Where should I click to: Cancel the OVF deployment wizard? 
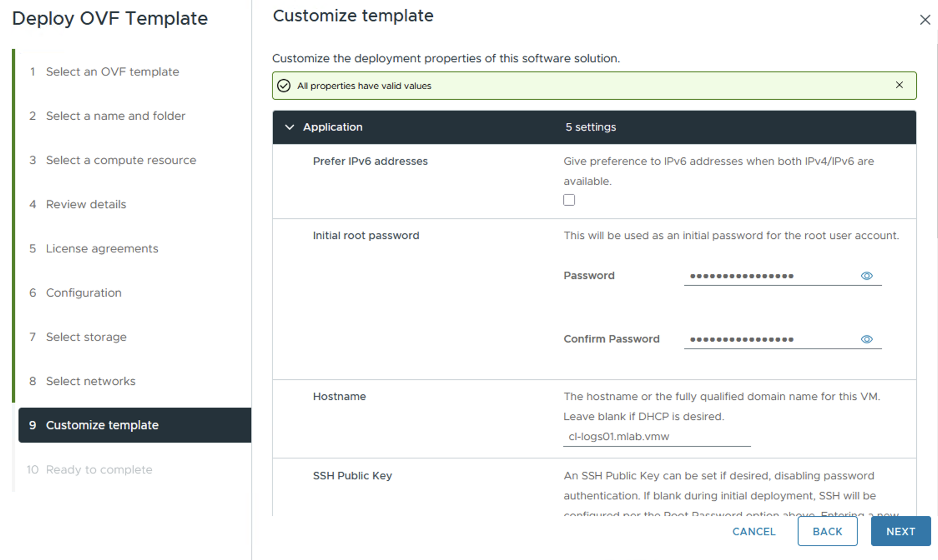coord(754,531)
